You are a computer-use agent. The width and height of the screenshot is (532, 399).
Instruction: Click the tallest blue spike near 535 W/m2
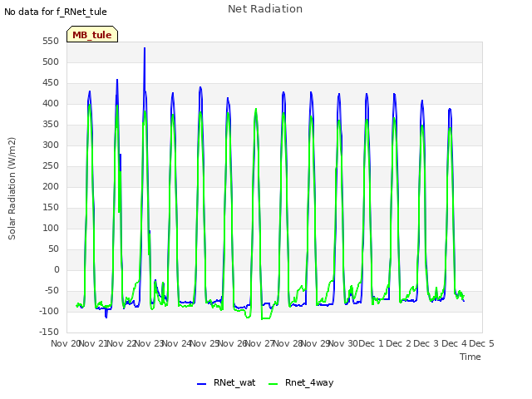point(145,48)
